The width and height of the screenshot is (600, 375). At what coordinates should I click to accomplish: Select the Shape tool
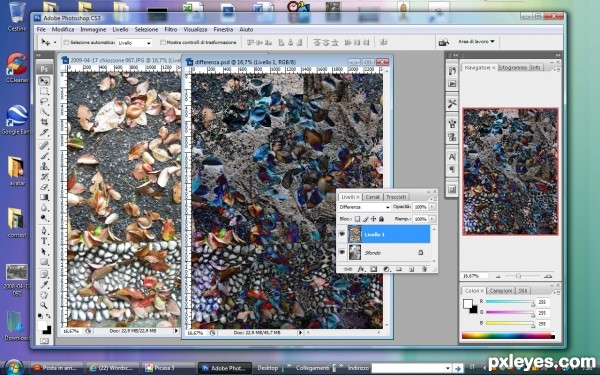44,262
